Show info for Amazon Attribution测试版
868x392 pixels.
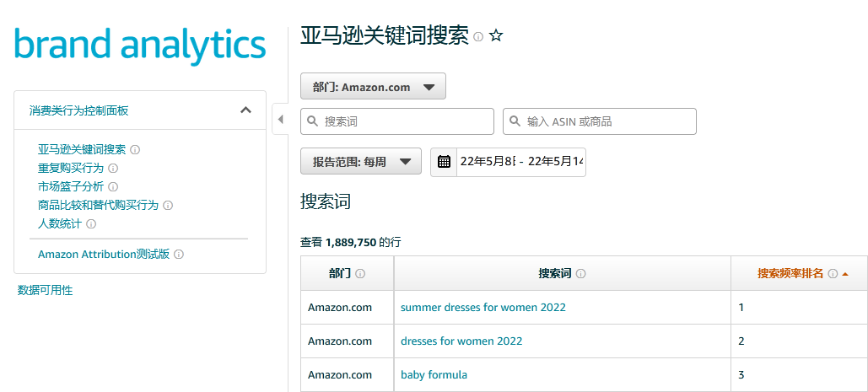click(179, 255)
